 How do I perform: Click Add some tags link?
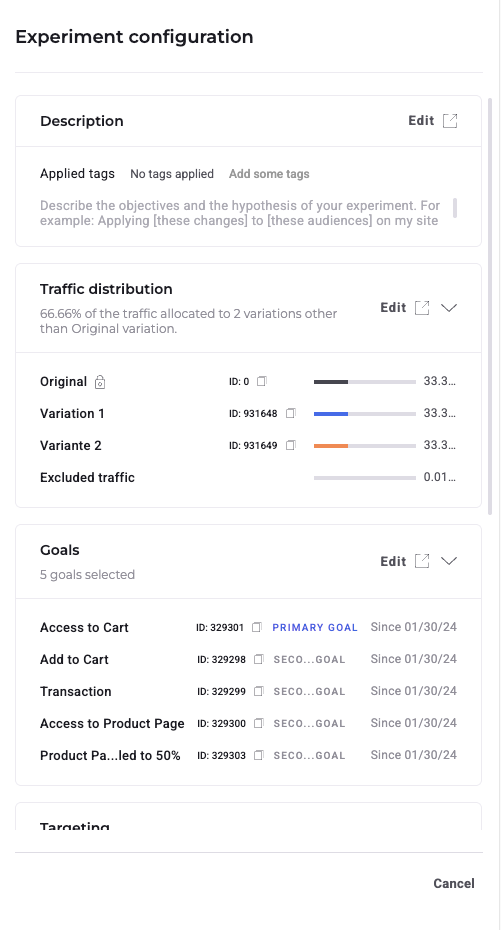coord(269,174)
